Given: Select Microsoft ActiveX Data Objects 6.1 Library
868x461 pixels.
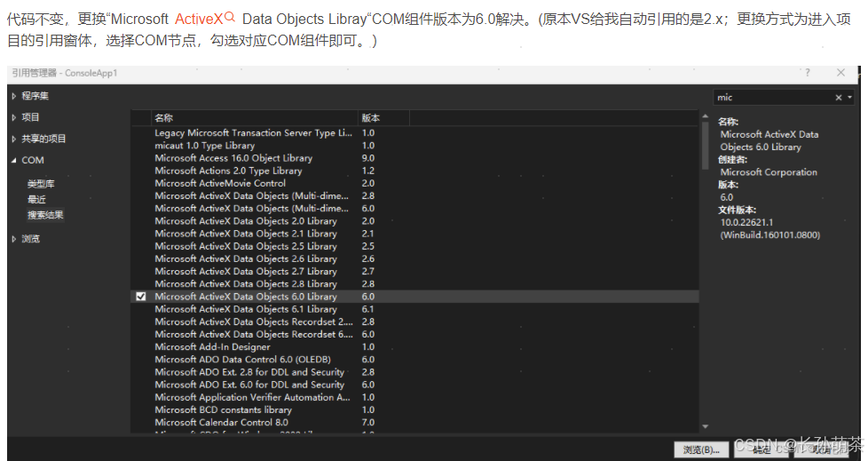Looking at the screenshot, I should click(414, 309).
